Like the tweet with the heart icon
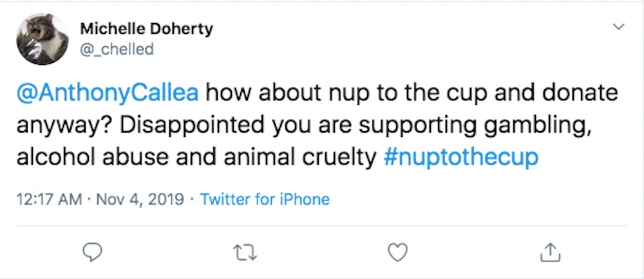This screenshot has height=279, width=644. point(398,253)
